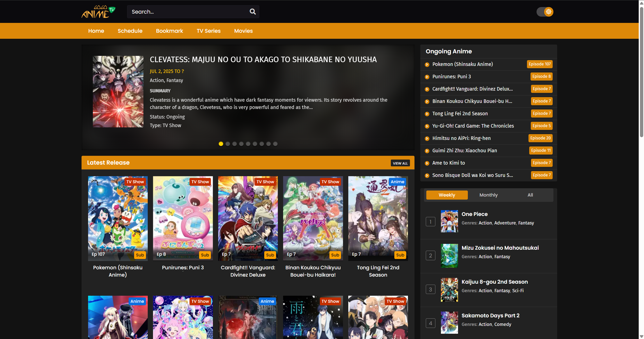
Task: Click the Comedy genre under Sakamoto Days
Action: pyautogui.click(x=503, y=324)
